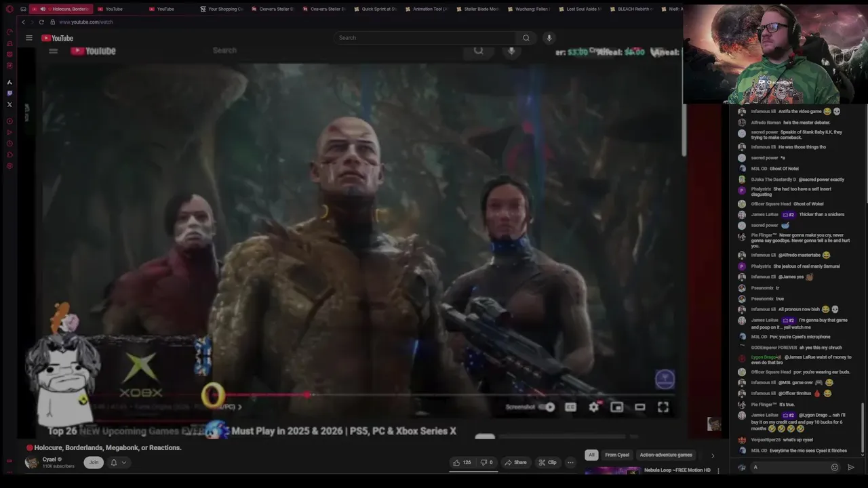Click chat message 'Thicker than a snickers'

822,214
